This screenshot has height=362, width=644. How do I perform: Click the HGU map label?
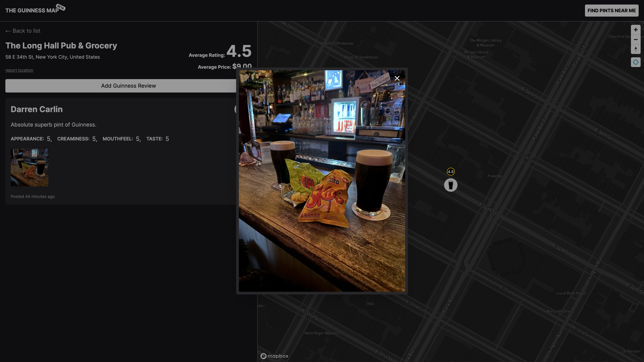click(x=370, y=304)
